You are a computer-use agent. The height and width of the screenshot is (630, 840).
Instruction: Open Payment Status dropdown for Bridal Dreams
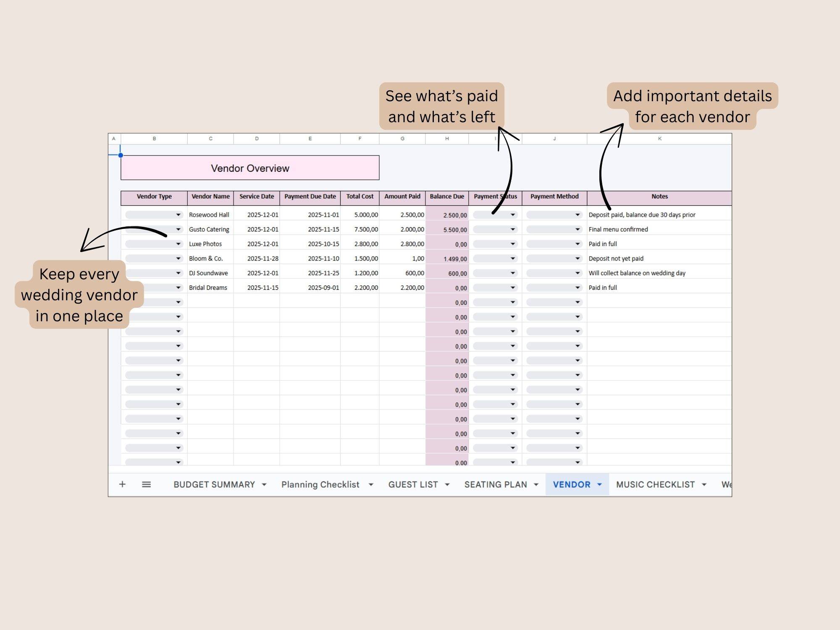(x=512, y=288)
